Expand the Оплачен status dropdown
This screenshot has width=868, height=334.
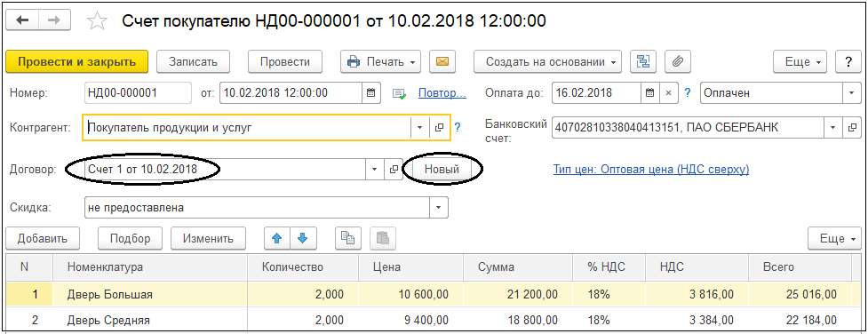coord(851,93)
